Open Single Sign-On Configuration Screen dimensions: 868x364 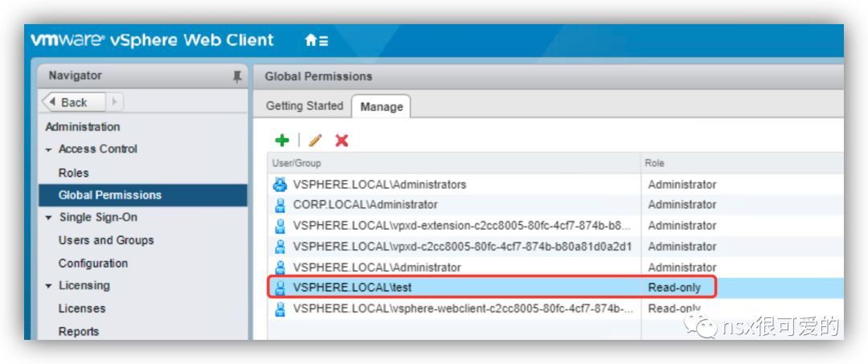(x=93, y=264)
